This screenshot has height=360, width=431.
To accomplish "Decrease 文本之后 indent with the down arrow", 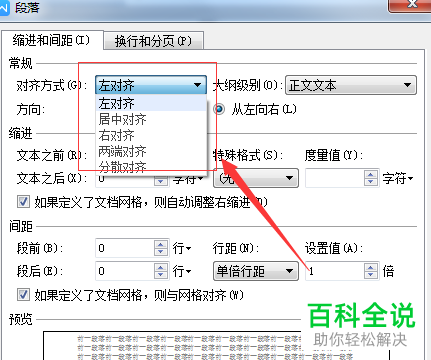I will (161, 182).
